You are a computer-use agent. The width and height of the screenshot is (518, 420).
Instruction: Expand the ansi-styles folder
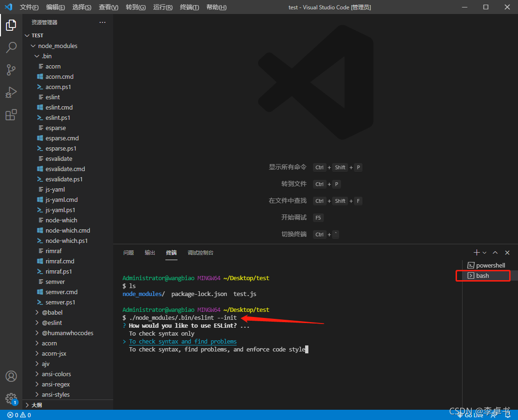55,394
